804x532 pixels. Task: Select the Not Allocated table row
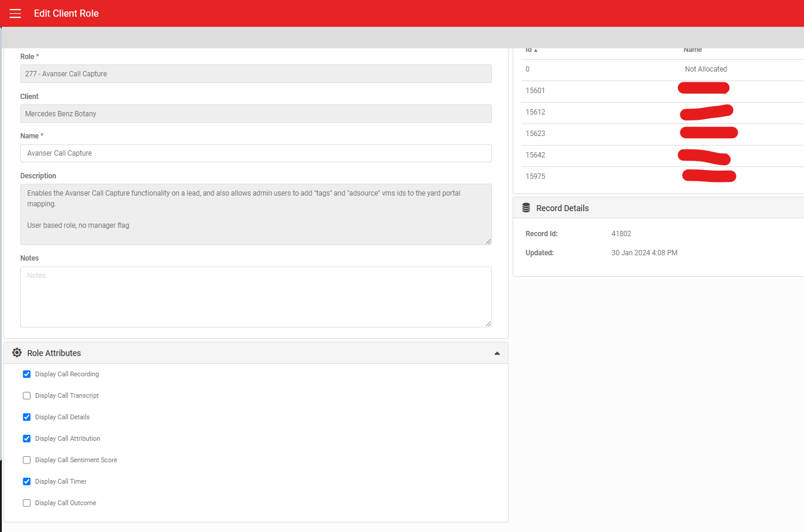pyautogui.click(x=662, y=69)
